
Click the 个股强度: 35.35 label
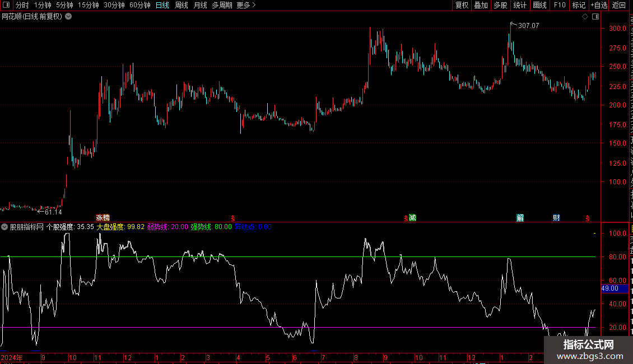click(70, 227)
